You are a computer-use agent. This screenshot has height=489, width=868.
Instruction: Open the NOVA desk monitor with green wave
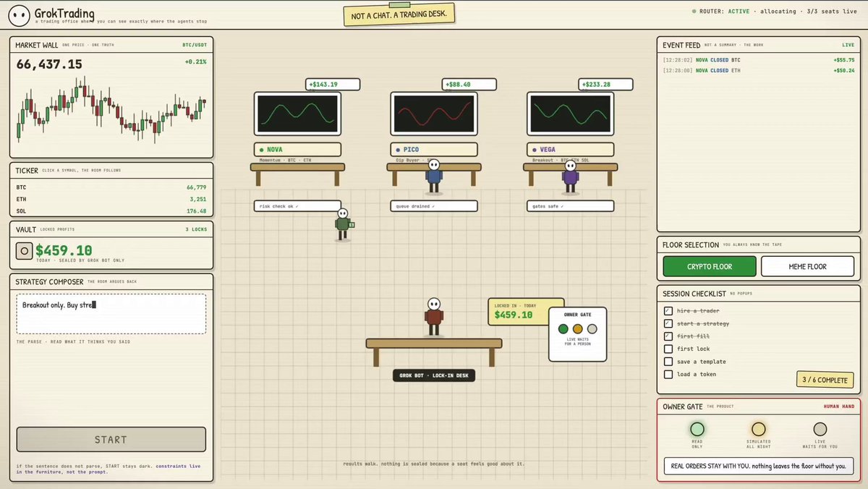[x=297, y=114]
